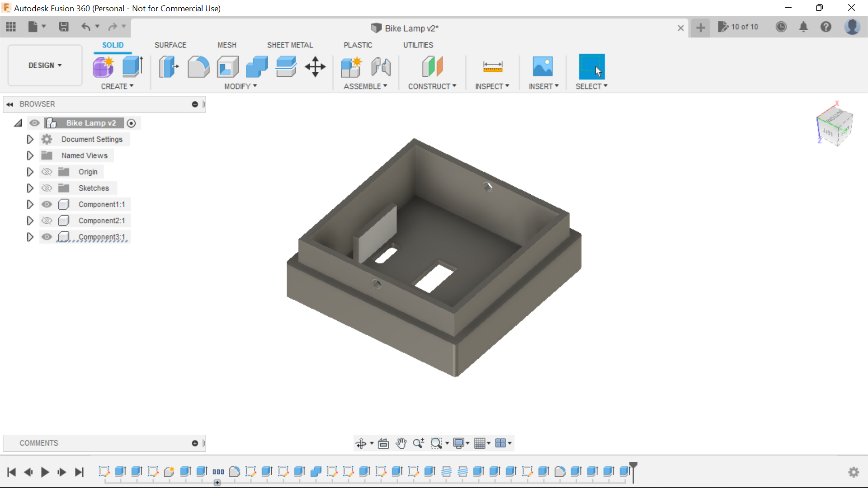Expand the Sketches folder
Screen dimensions: 868x488
click(30, 188)
